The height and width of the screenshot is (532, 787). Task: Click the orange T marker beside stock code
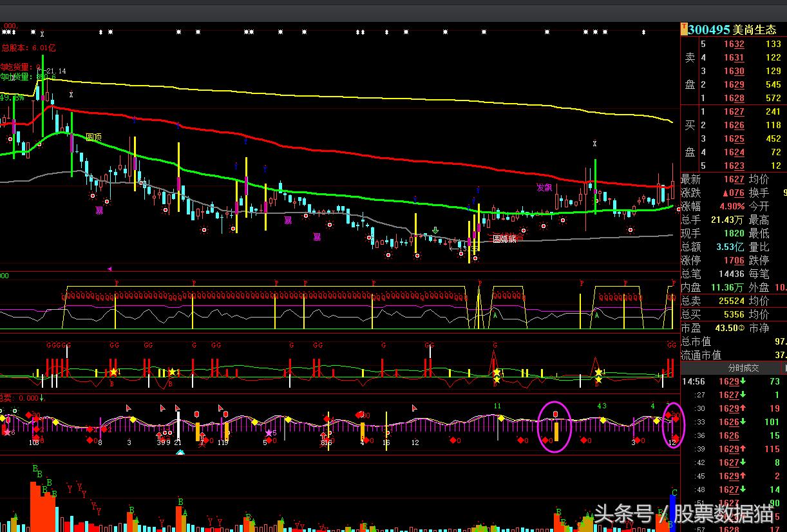684,29
